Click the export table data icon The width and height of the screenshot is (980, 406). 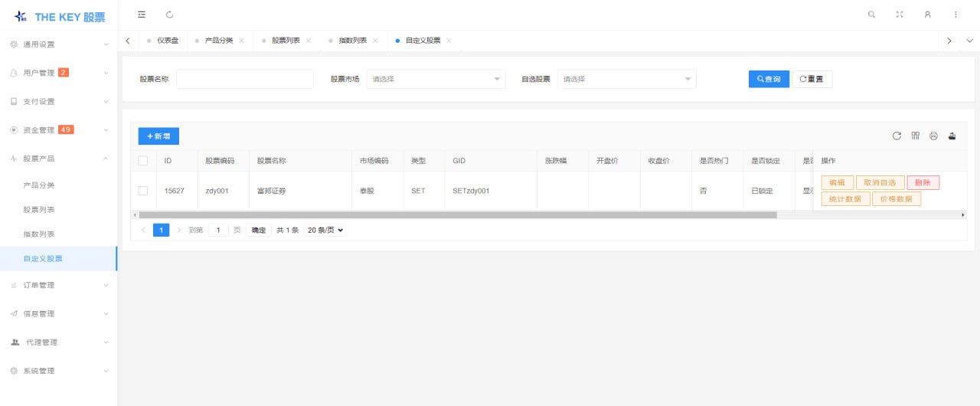pyautogui.click(x=952, y=136)
